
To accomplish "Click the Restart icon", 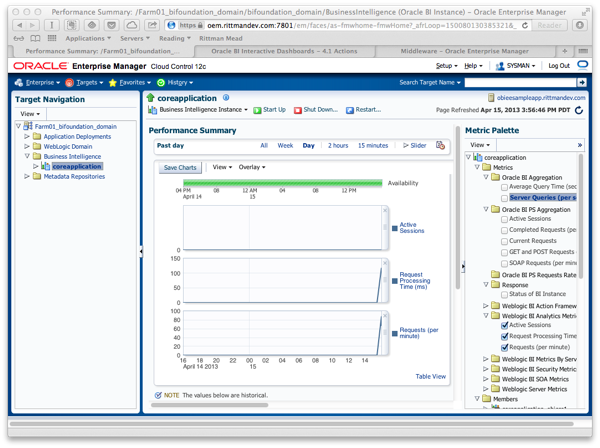I will [349, 110].
